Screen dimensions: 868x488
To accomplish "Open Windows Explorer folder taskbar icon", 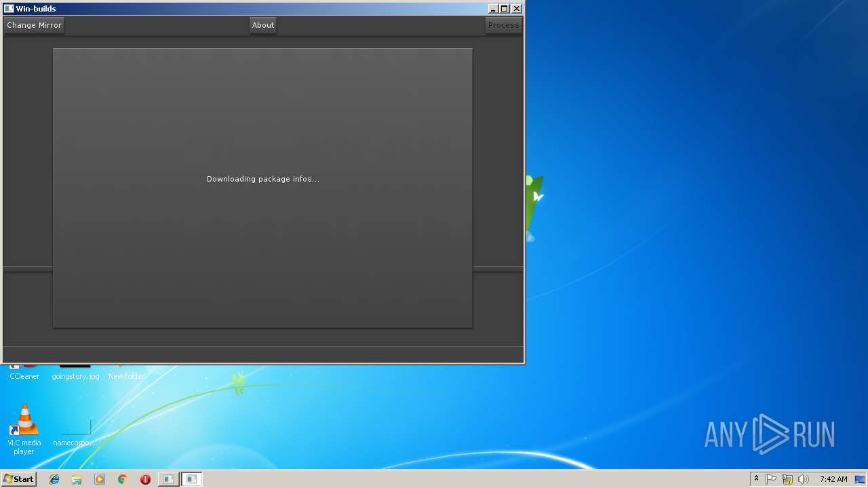I will point(77,479).
